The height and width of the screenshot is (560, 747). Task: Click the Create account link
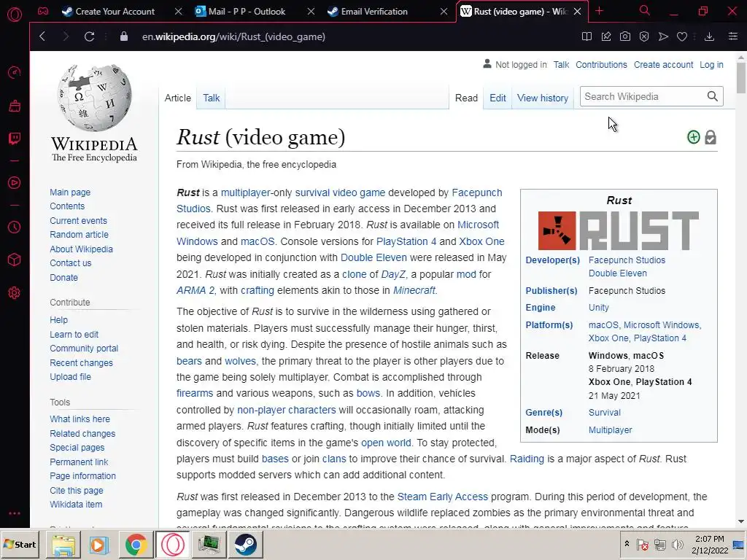tap(663, 65)
